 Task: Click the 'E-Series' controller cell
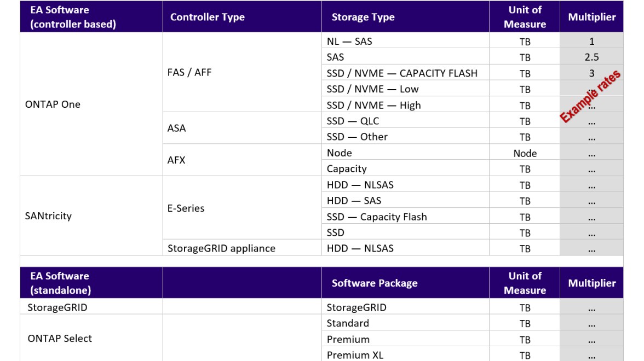coord(186,208)
